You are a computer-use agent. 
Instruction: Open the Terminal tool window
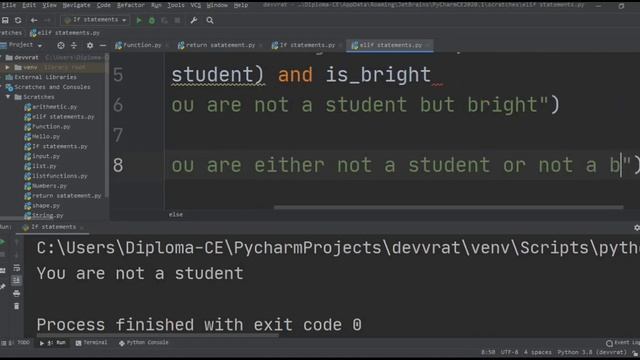point(91,343)
